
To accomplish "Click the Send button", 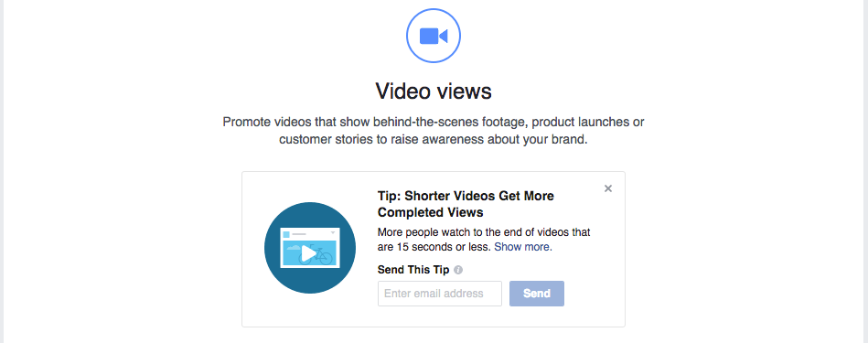I will (x=537, y=294).
